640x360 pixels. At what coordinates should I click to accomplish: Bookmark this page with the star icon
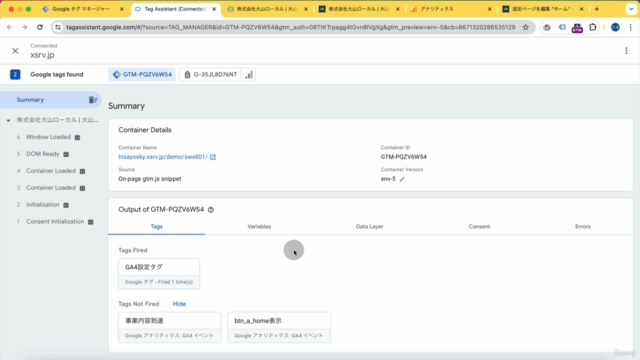pyautogui.click(x=526, y=27)
